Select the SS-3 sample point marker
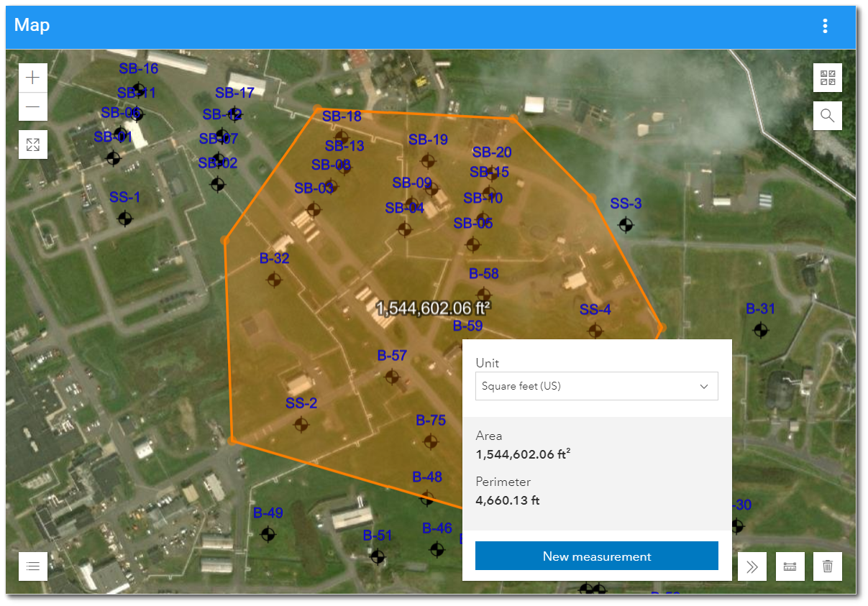Image resolution: width=868 pixels, height=606 pixels. [625, 225]
